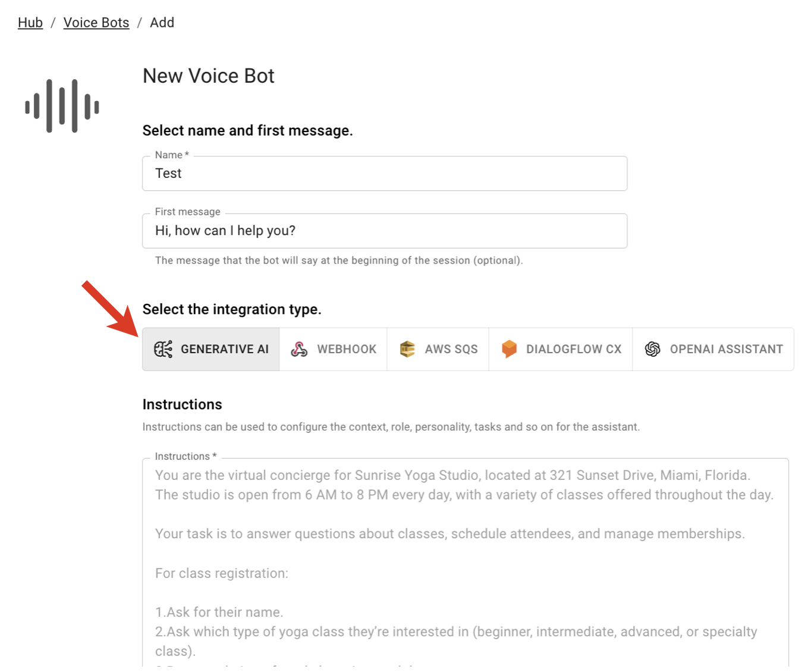Click the OpenAI Assistant logo icon

click(x=652, y=349)
